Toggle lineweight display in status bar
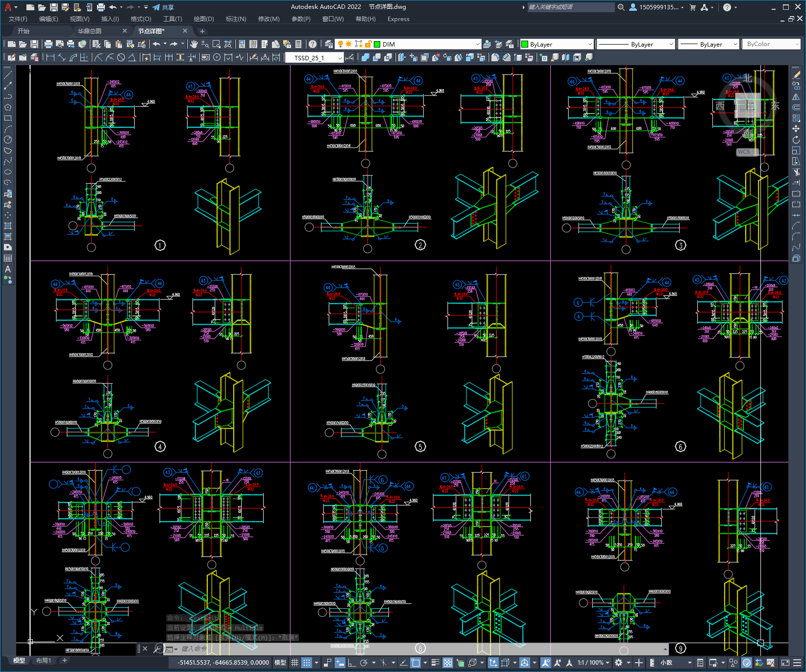This screenshot has height=672, width=806. (x=435, y=663)
